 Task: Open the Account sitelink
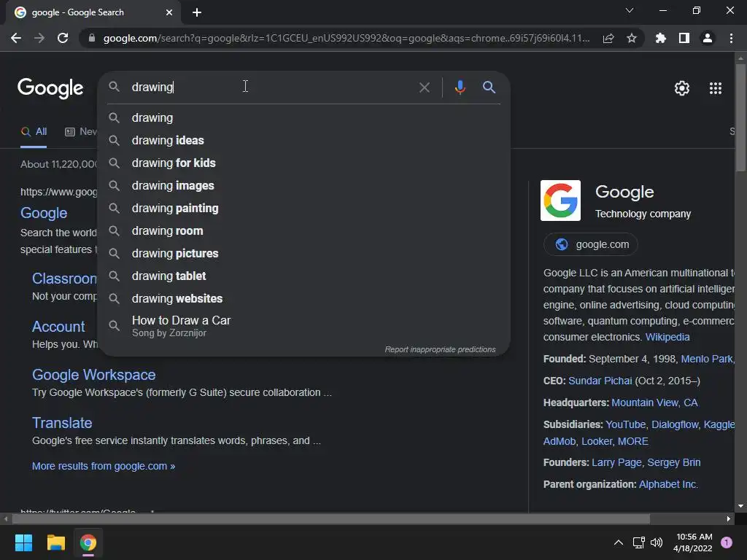pyautogui.click(x=58, y=327)
